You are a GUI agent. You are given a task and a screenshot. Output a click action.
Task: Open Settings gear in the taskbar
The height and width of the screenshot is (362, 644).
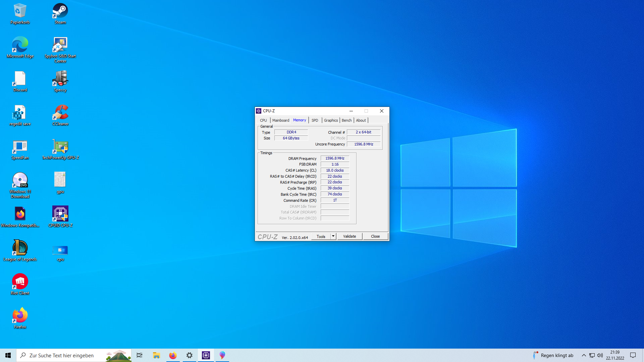[190, 355]
